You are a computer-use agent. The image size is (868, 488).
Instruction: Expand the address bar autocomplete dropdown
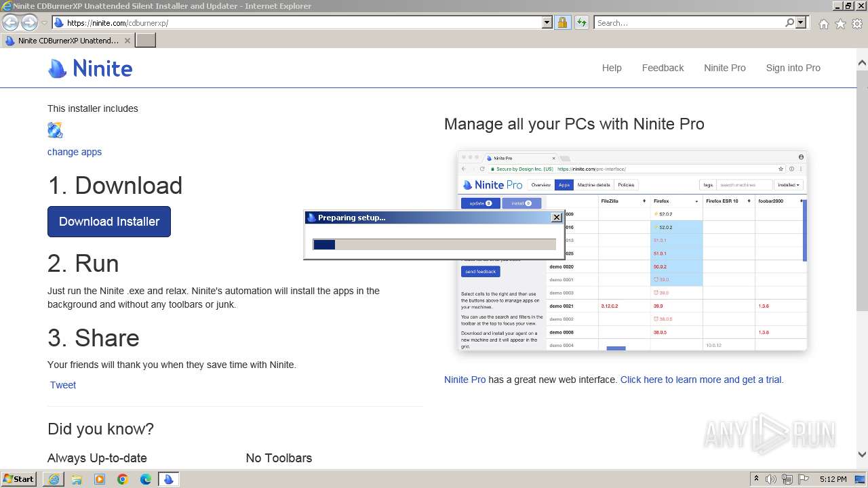tap(547, 22)
